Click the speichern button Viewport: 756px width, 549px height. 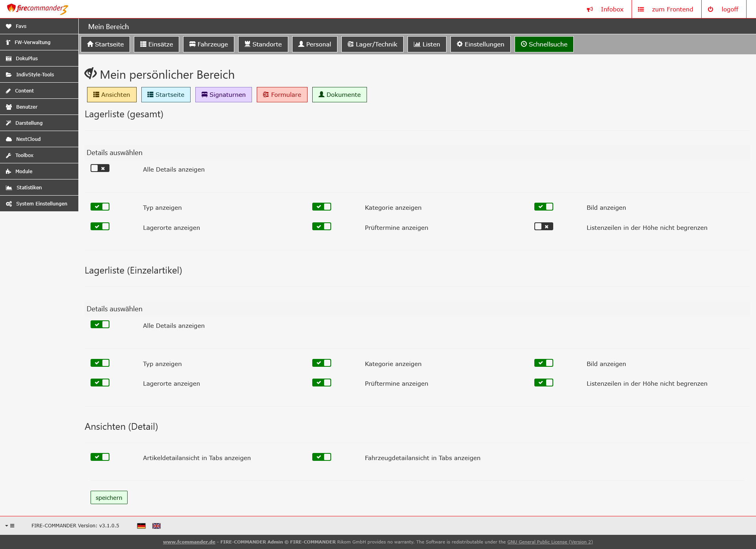click(x=109, y=498)
